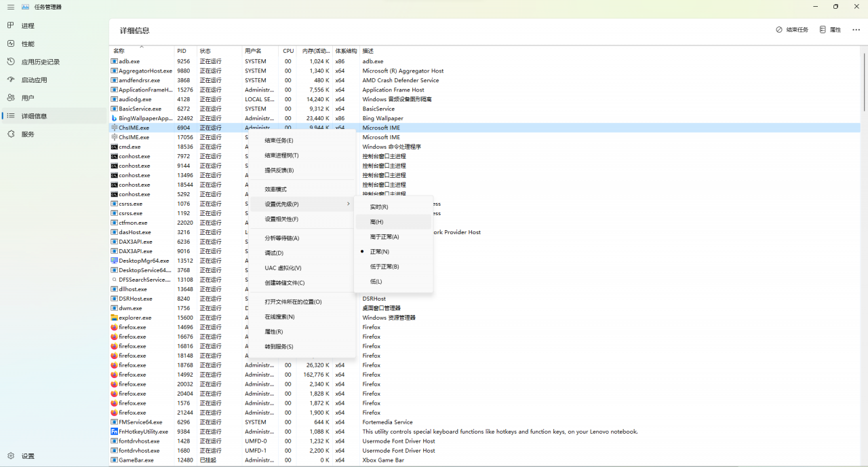The image size is (868, 467).
Task: Click the ChsIME.exe icon with PID 17056
Action: click(x=114, y=137)
